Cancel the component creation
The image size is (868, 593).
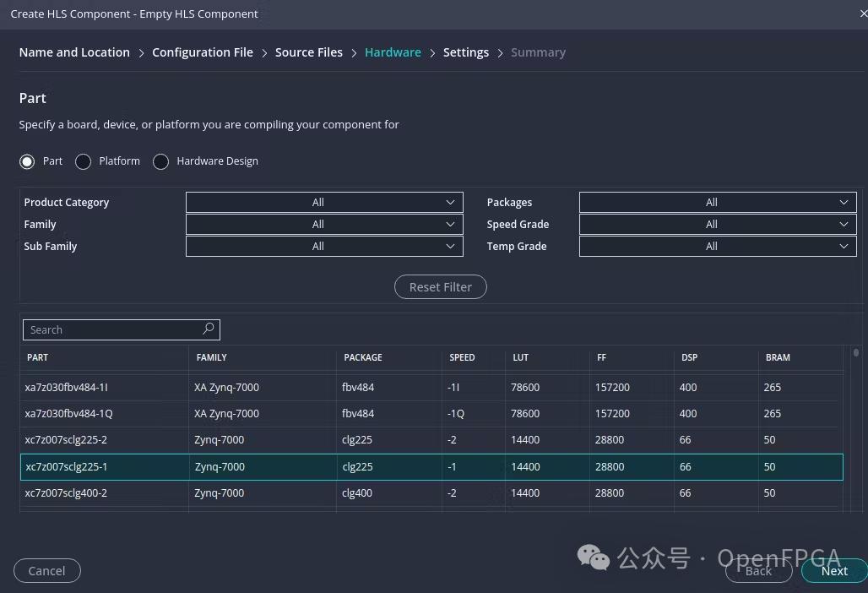point(47,571)
